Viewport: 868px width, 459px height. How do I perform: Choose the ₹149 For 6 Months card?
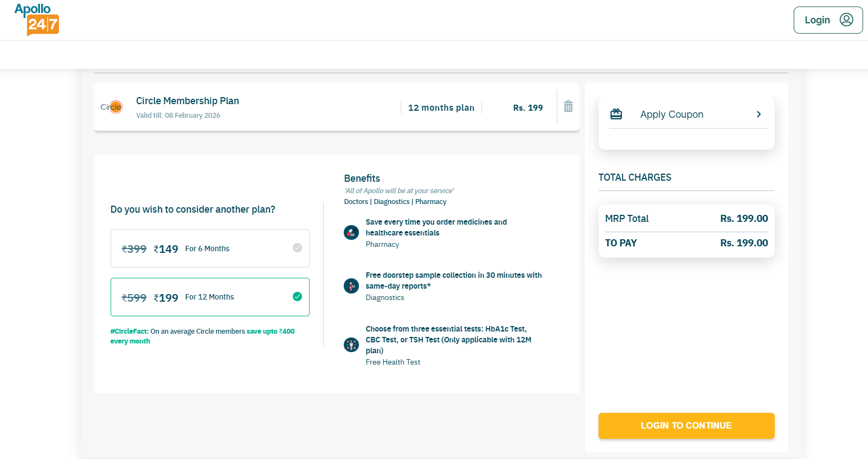tap(210, 248)
